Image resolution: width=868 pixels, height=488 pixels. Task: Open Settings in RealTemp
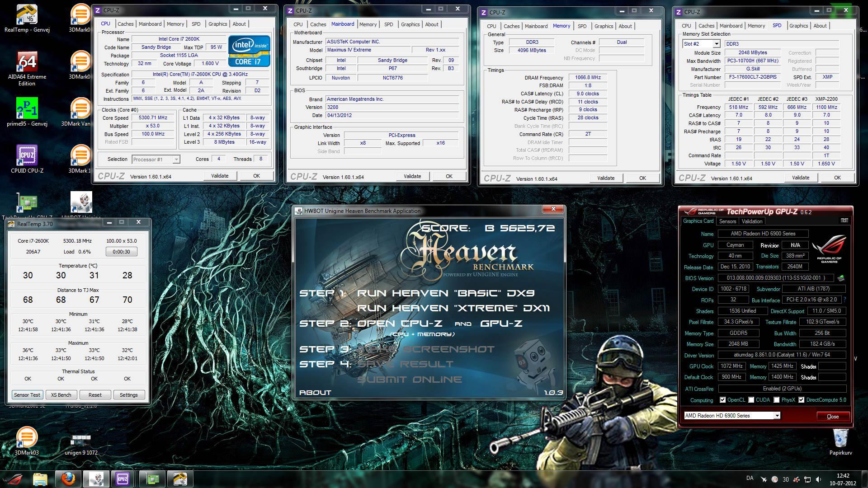pos(129,394)
